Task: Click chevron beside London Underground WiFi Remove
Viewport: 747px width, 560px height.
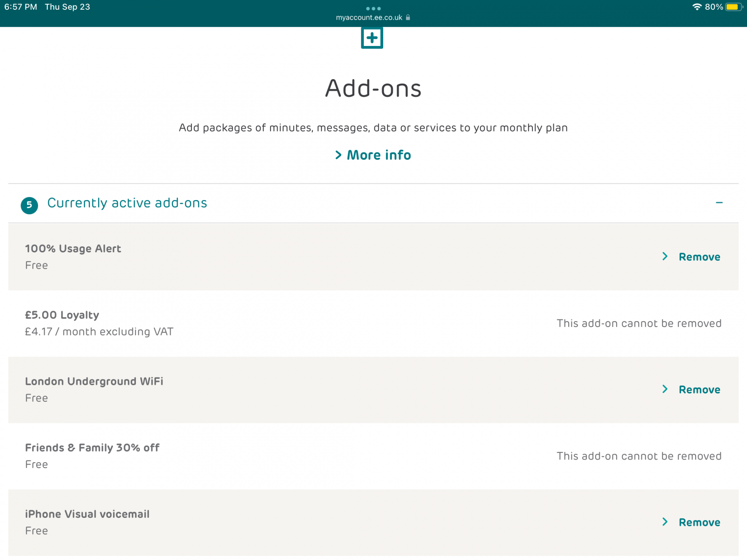Action: click(x=665, y=389)
